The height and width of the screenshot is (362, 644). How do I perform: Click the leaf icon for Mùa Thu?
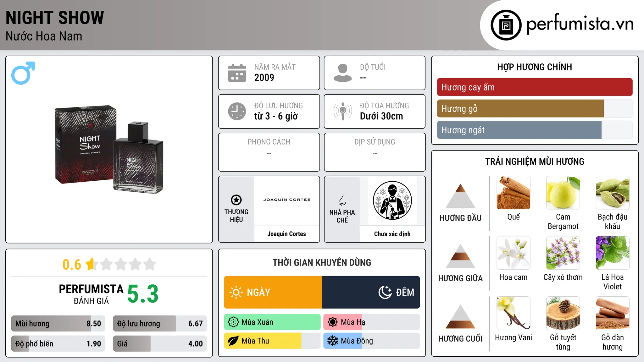pyautogui.click(x=233, y=341)
